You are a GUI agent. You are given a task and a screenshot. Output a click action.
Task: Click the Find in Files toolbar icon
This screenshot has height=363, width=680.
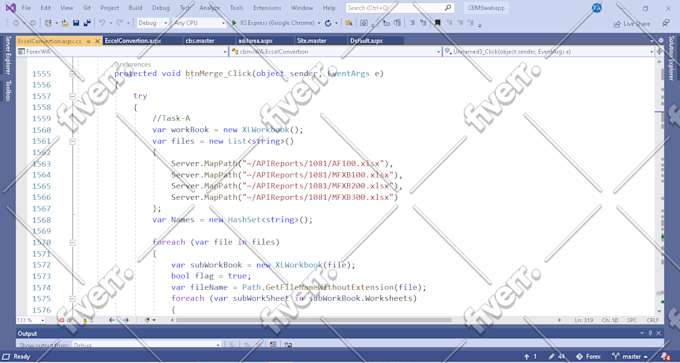click(349, 23)
